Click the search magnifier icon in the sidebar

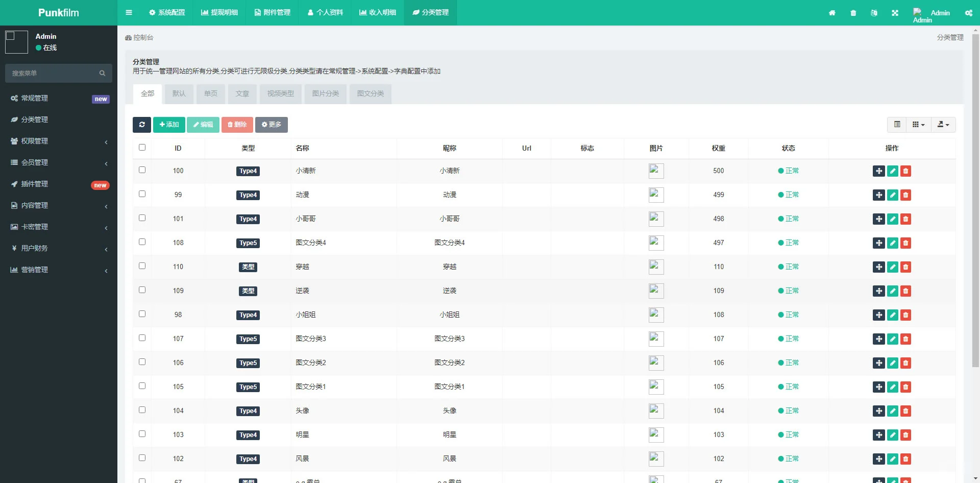click(x=102, y=74)
